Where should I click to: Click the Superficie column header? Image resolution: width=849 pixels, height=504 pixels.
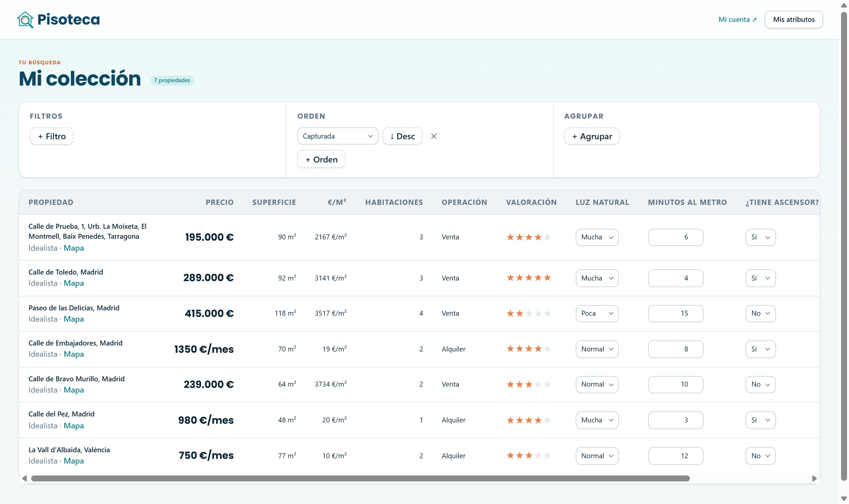(274, 202)
